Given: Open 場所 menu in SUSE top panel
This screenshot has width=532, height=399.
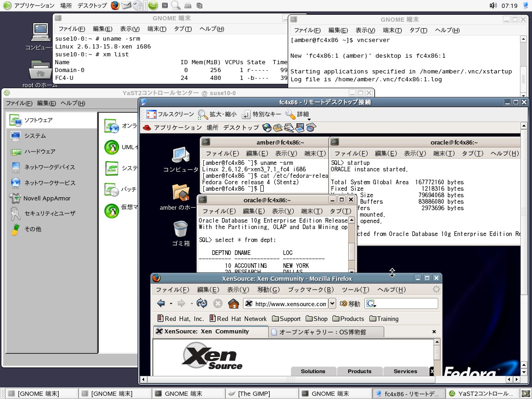Looking at the screenshot, I should click(x=66, y=6).
